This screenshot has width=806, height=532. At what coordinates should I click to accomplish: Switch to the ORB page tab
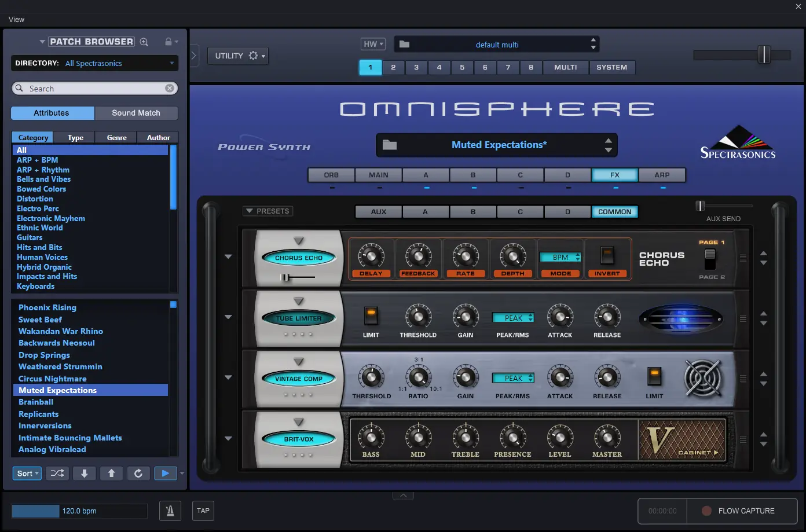point(331,175)
